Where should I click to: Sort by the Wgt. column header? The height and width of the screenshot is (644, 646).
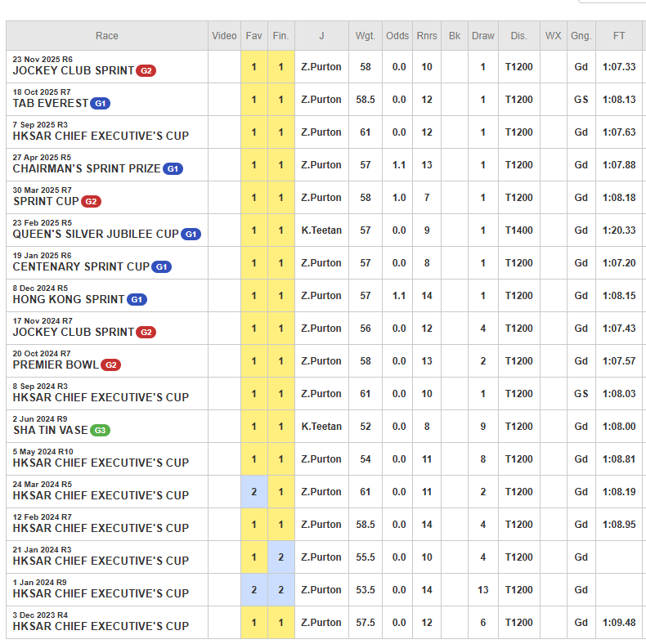[366, 36]
